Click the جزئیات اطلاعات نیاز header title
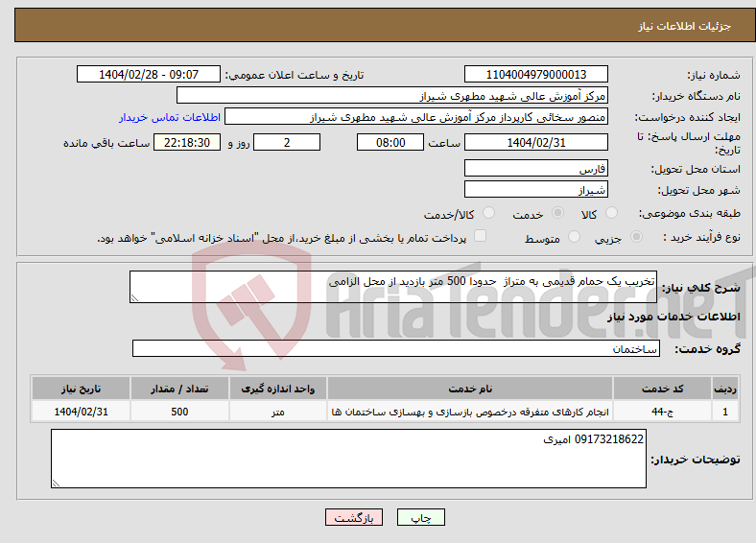Screen dimensions: 756x543 [x=685, y=26]
